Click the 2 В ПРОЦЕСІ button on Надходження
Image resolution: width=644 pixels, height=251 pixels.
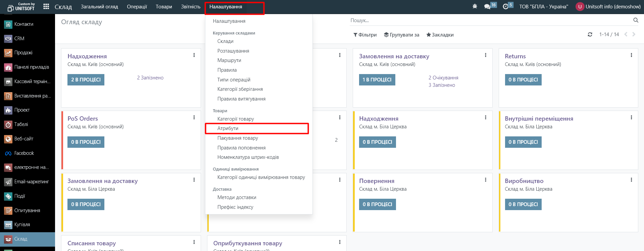[86, 80]
